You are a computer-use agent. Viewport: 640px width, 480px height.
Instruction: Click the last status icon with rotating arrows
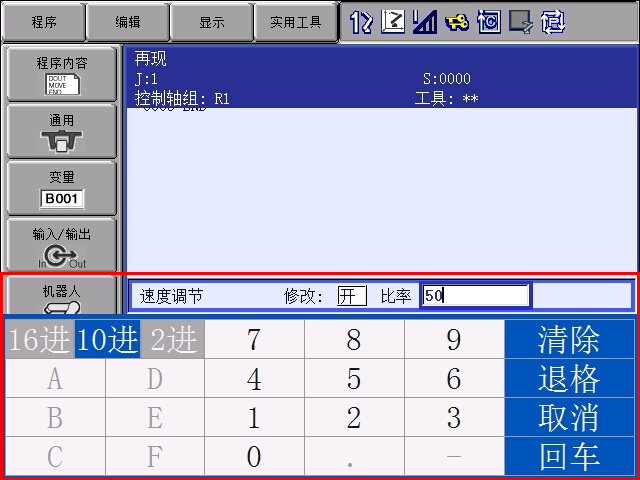click(553, 22)
